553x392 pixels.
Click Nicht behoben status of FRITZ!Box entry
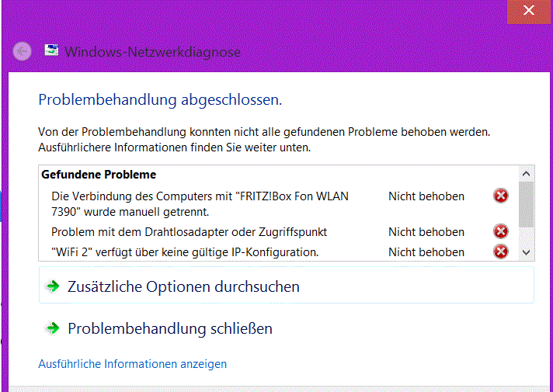[426, 196]
